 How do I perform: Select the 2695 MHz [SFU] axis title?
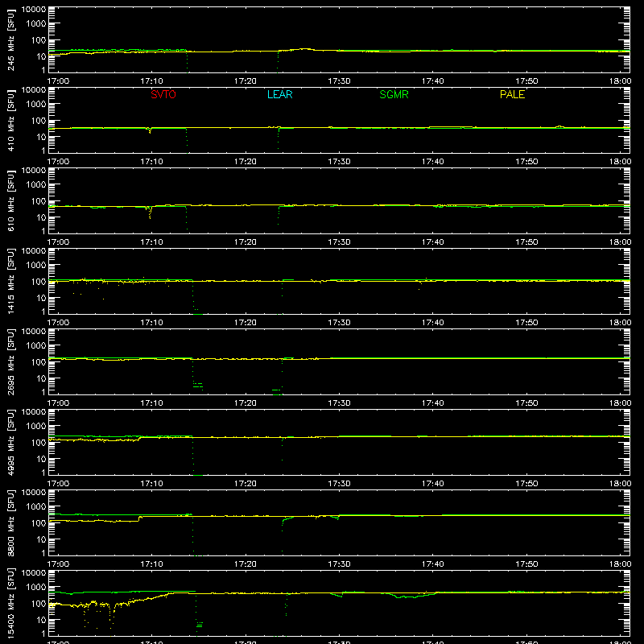coord(11,361)
